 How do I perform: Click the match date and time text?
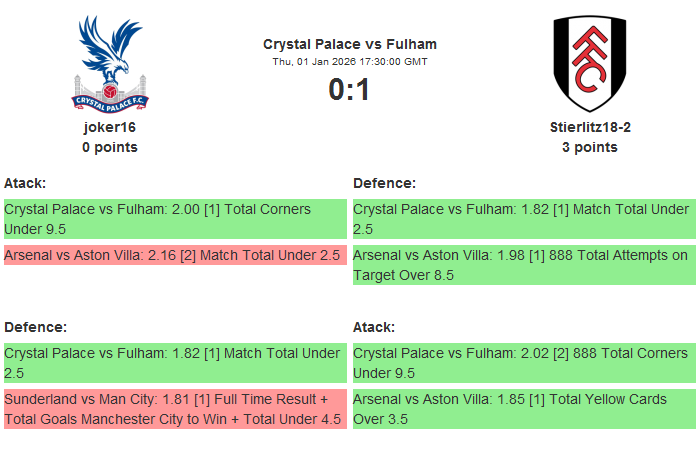(350, 62)
